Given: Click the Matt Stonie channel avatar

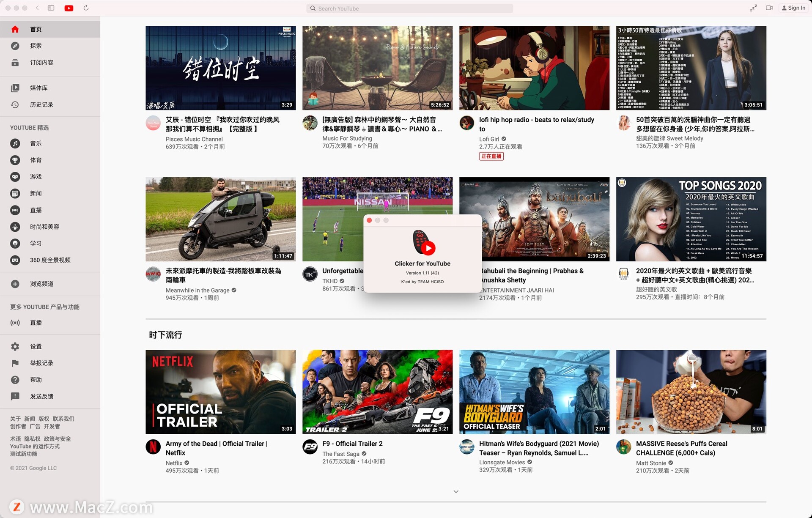Looking at the screenshot, I should click(624, 447).
